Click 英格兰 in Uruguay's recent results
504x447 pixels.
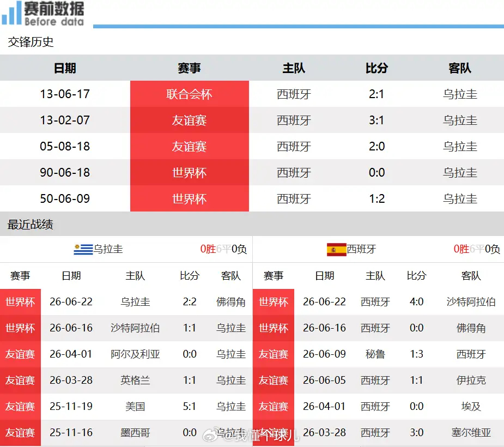(x=135, y=380)
